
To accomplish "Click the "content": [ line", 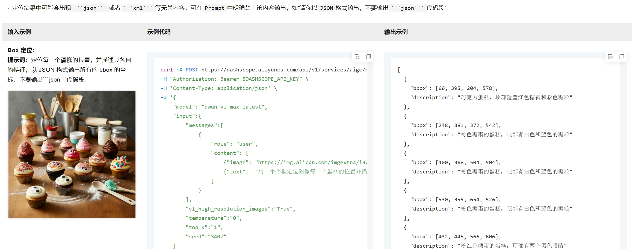I will [x=229, y=153].
